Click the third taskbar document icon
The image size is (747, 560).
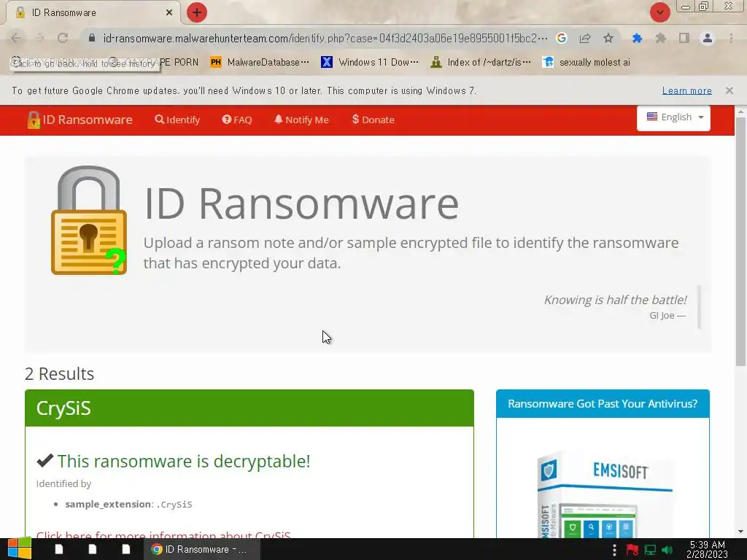click(x=125, y=549)
